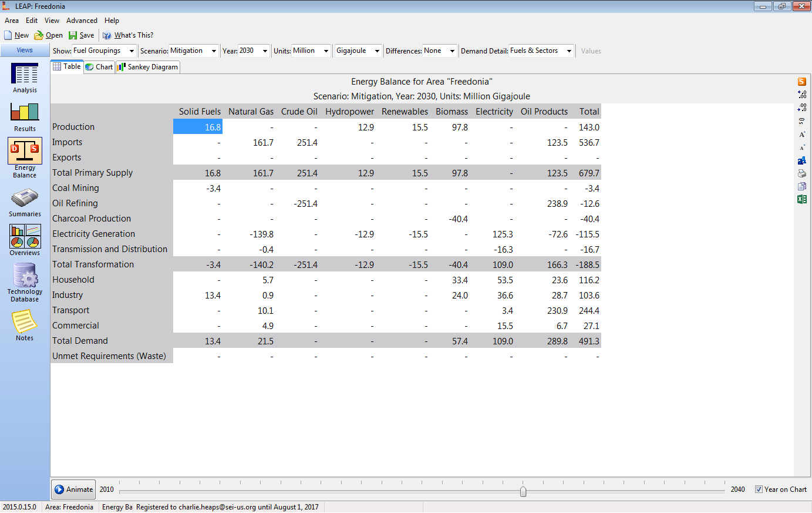Open the Area menu
Image resolution: width=812 pixels, height=513 pixels.
coord(12,21)
